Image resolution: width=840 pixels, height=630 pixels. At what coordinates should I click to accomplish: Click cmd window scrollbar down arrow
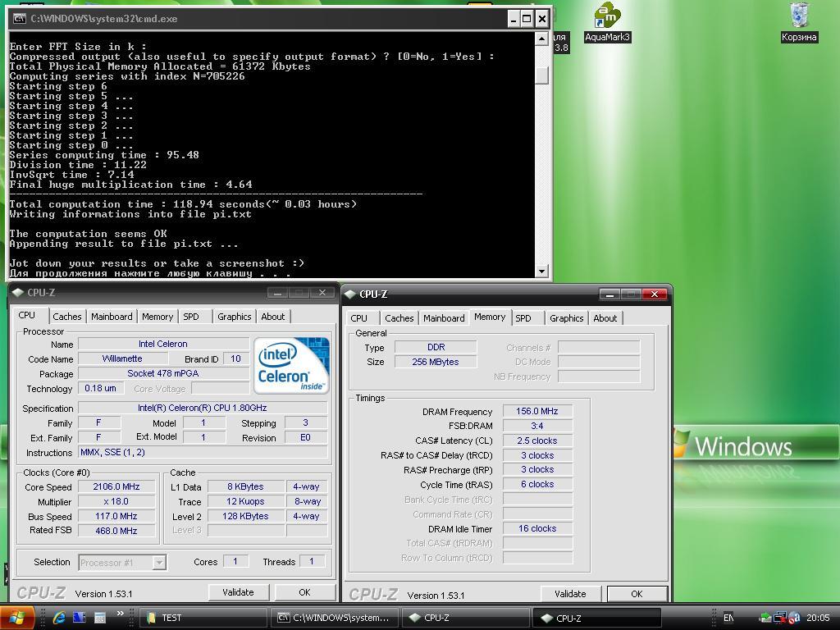pos(541,271)
